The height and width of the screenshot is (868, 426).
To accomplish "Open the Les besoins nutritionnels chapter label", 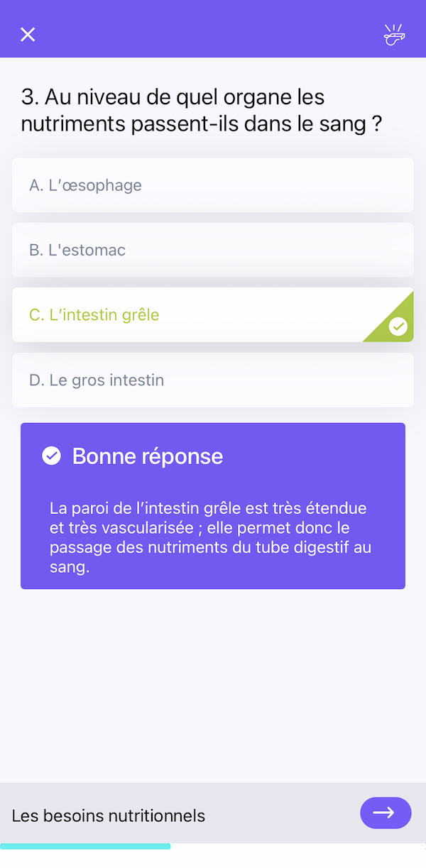I will pos(109,815).
